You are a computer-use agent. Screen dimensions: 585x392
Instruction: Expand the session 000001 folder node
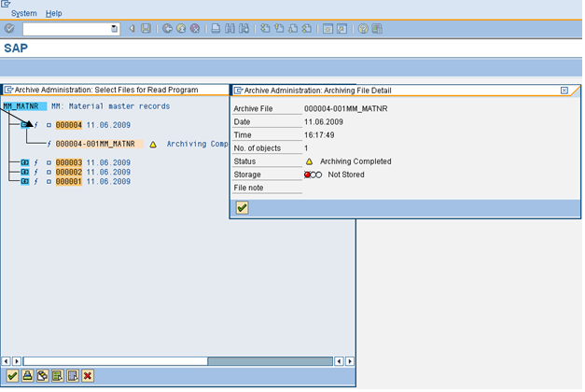click(x=24, y=181)
